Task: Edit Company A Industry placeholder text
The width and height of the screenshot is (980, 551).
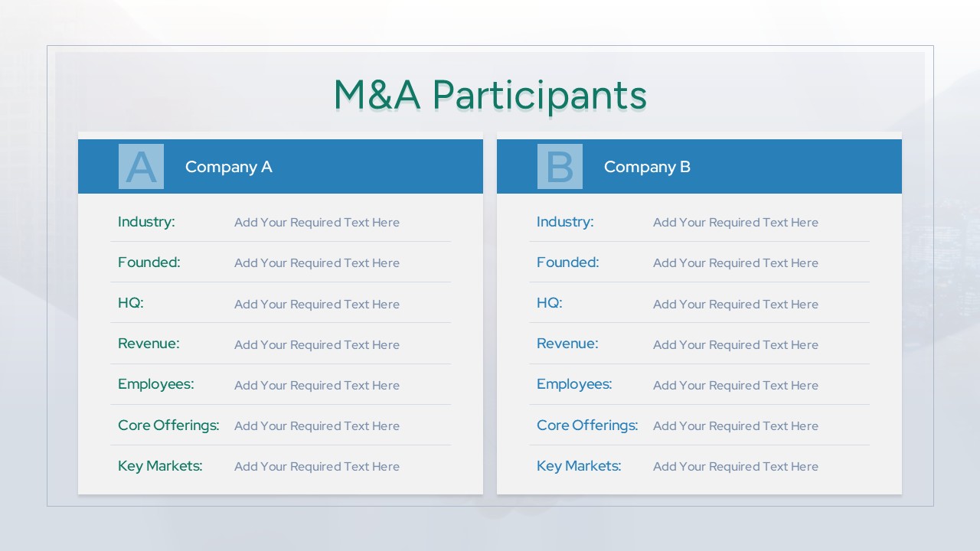Action: [317, 223]
